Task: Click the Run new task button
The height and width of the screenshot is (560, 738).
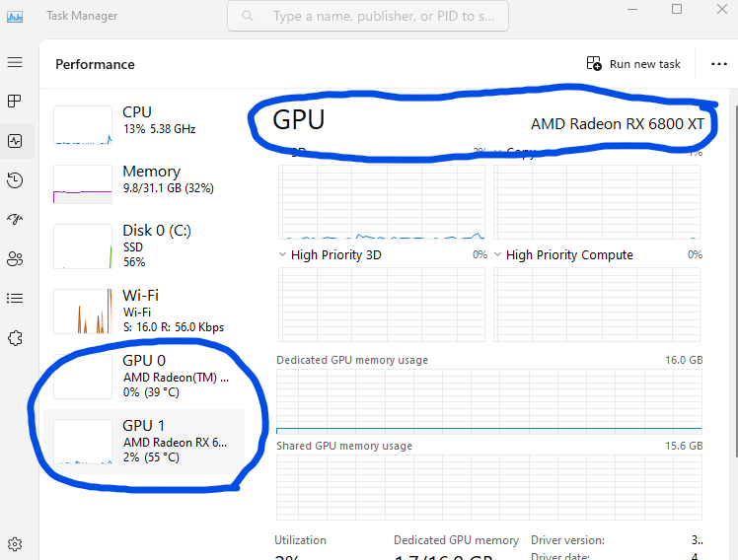Action: coord(633,64)
